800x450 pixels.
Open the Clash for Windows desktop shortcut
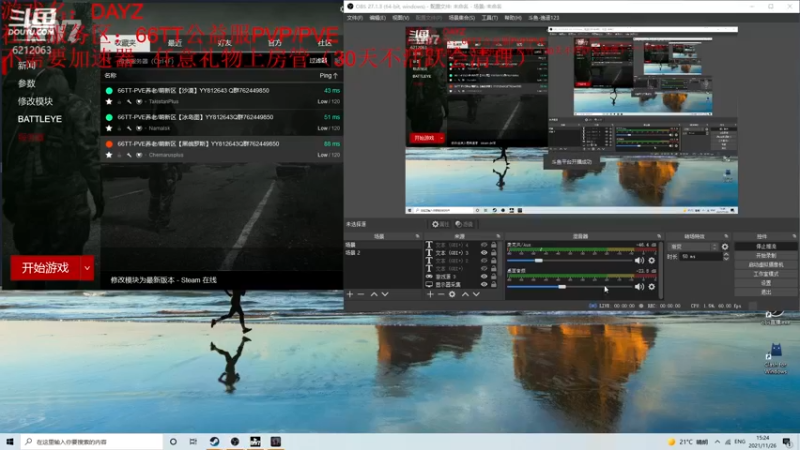[x=776, y=360]
